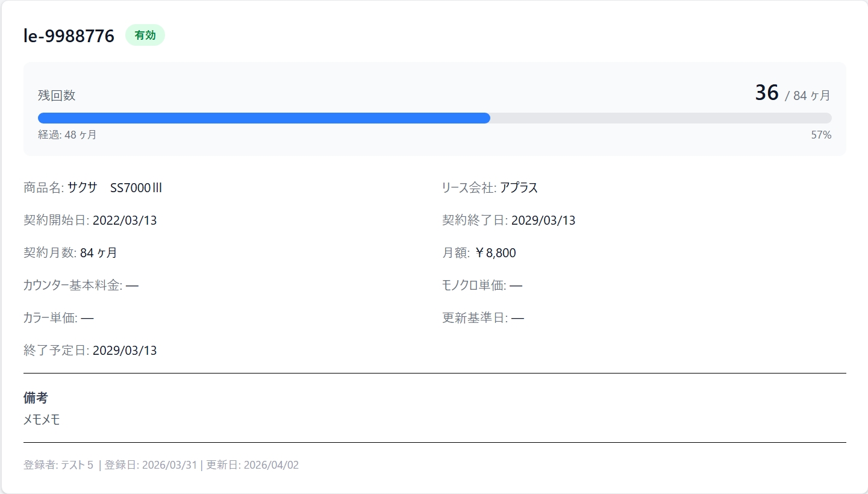This screenshot has height=494, width=868.
Task: Select the product name サクサ SS7000Ⅲ
Action: coord(114,187)
